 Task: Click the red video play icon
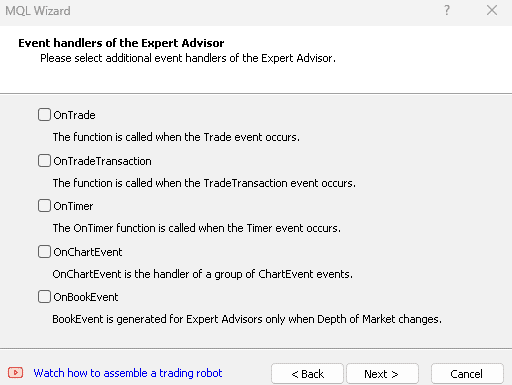pos(15,373)
